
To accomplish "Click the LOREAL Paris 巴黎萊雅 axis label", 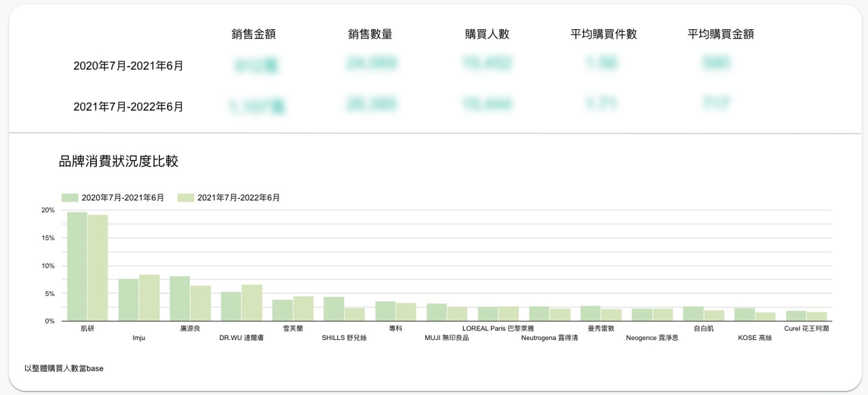I will point(498,328).
